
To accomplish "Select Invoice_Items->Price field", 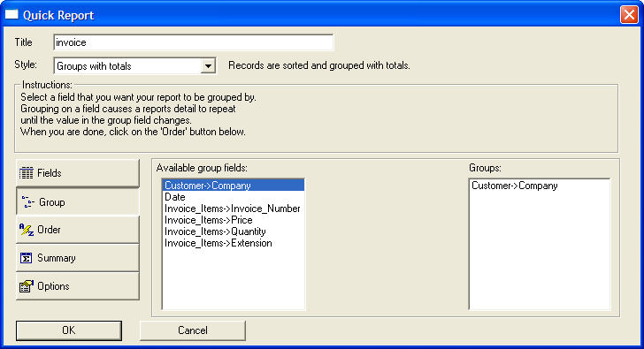I will point(234,220).
